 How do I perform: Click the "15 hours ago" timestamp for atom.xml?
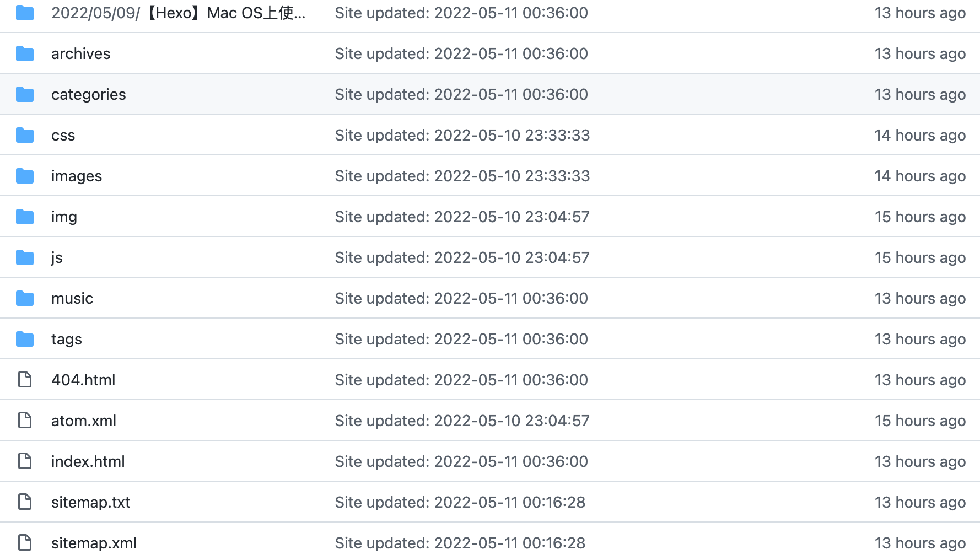[x=919, y=421]
